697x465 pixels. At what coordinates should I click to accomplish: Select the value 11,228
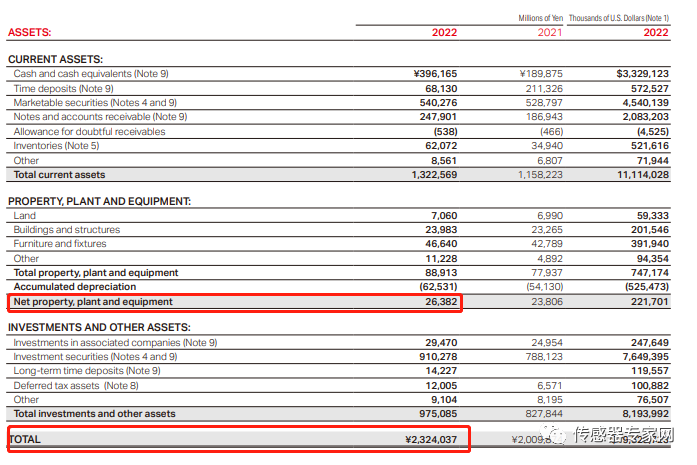(x=441, y=259)
